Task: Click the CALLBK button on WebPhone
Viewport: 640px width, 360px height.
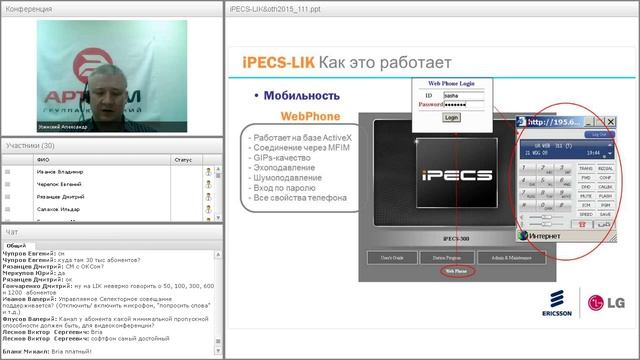Action: [x=605, y=187]
